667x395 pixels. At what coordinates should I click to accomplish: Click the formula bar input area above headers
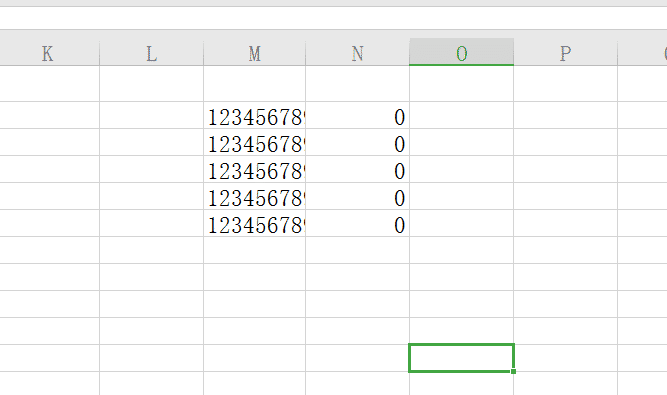pos(334,18)
